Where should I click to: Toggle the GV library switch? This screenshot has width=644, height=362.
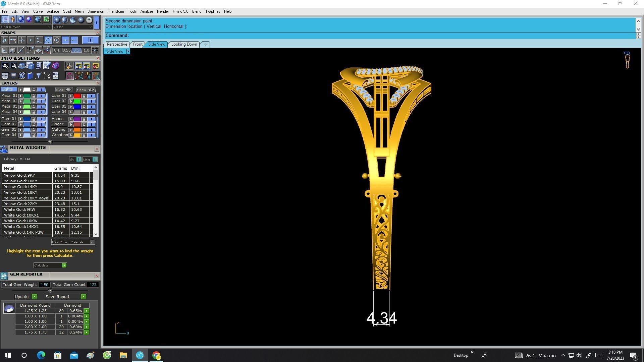(x=75, y=160)
